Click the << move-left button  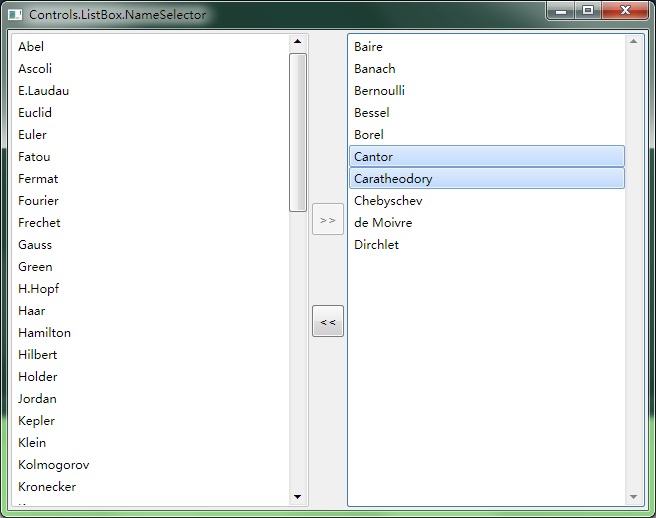(x=327, y=322)
